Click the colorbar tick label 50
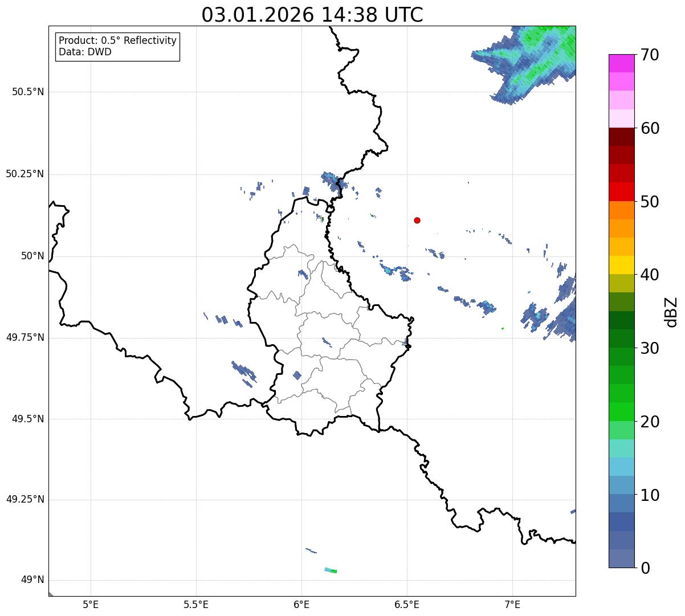Image resolution: width=685 pixels, height=616 pixels. [x=649, y=202]
